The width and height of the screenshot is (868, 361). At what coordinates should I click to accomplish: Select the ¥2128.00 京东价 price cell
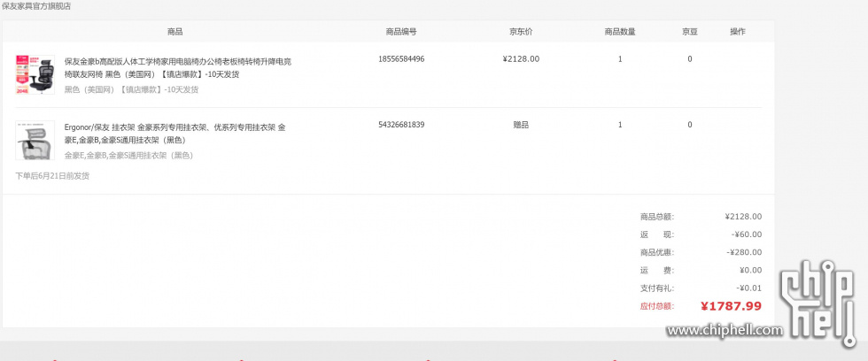(521, 59)
